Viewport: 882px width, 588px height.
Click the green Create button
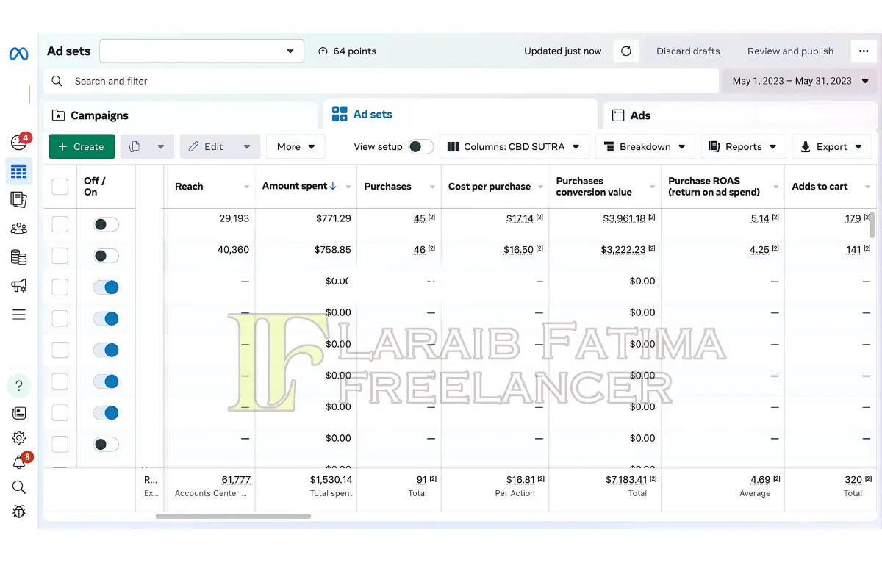[x=82, y=147]
